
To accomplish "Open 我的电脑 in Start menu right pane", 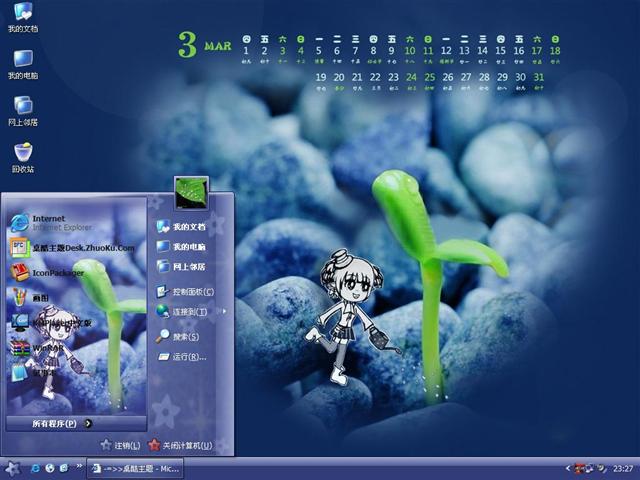I will click(181, 247).
